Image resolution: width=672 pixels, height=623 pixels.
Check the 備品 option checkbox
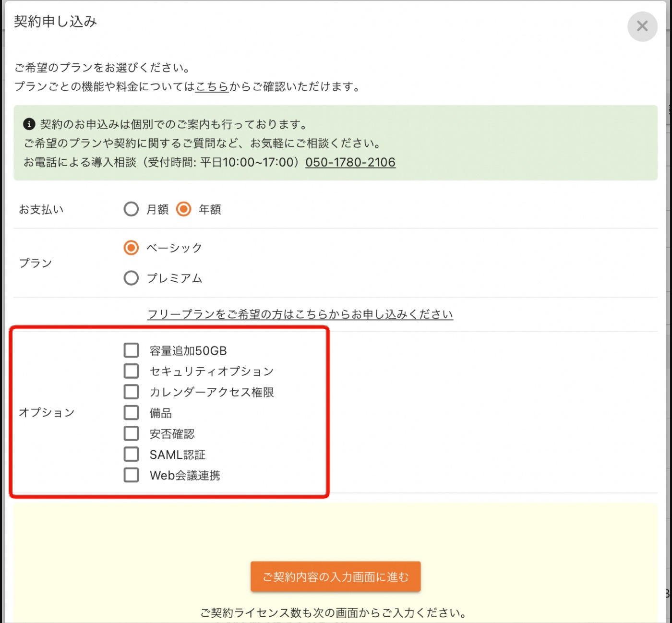click(131, 413)
